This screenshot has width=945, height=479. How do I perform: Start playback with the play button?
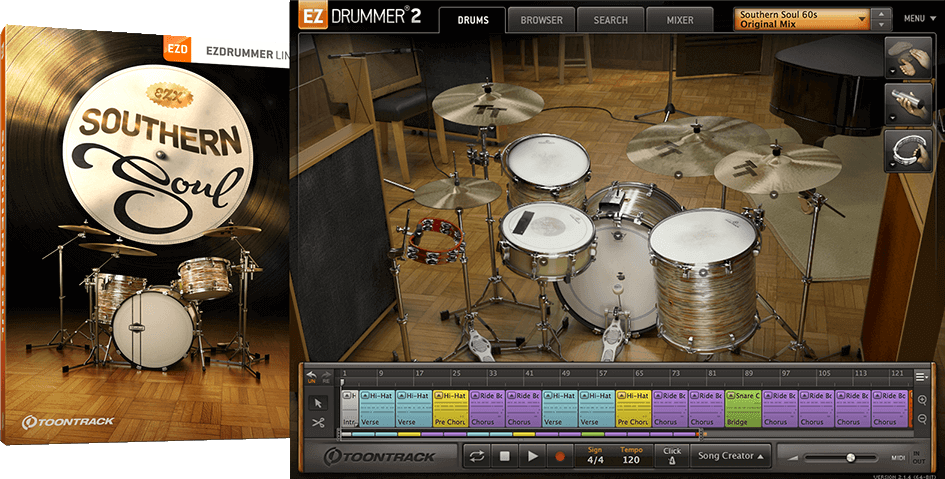point(532,457)
